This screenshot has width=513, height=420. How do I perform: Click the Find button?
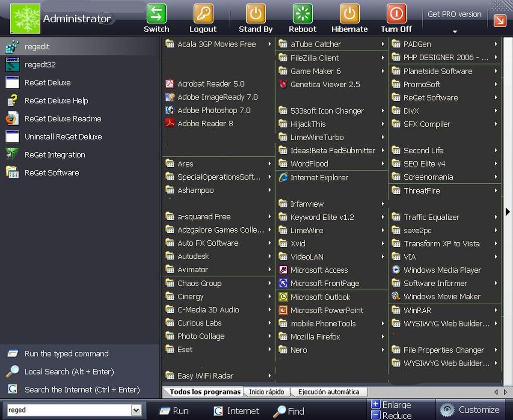click(289, 411)
